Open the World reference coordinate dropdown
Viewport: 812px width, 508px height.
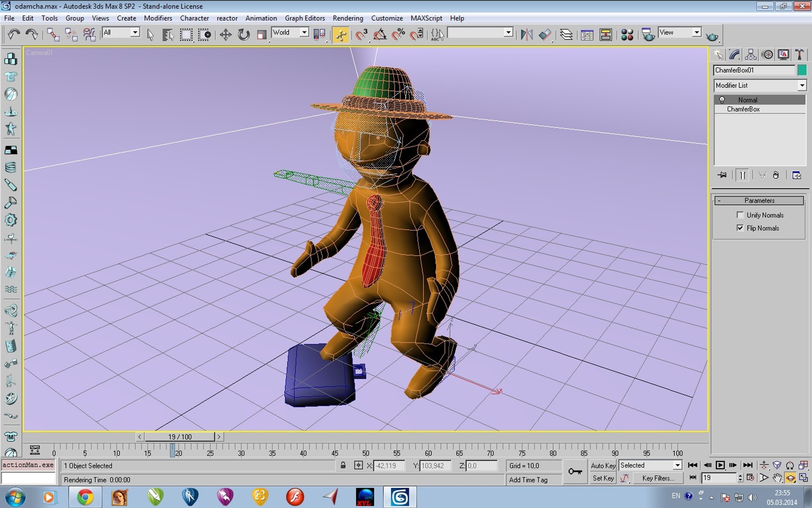point(290,32)
